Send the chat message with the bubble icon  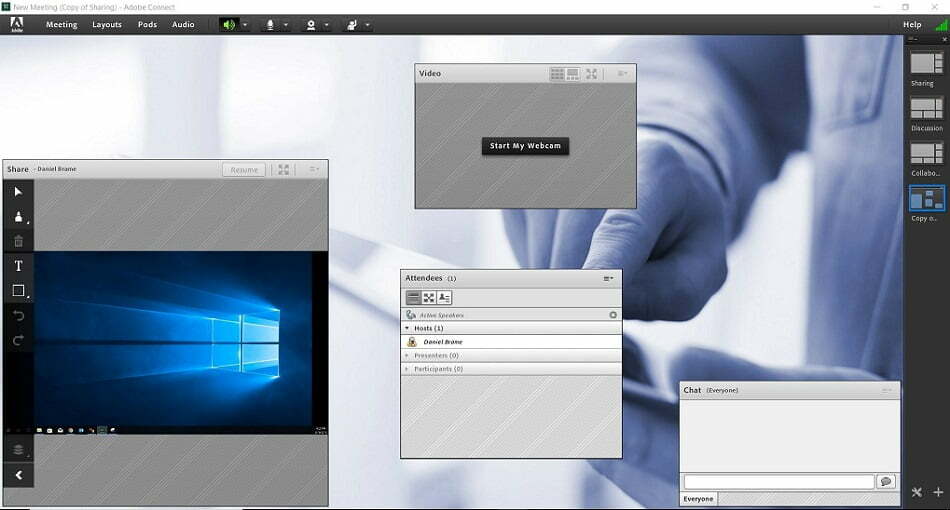pyautogui.click(x=886, y=482)
